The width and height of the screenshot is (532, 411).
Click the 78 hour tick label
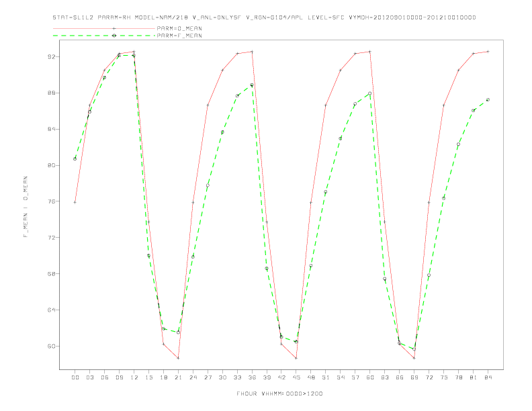458,377
